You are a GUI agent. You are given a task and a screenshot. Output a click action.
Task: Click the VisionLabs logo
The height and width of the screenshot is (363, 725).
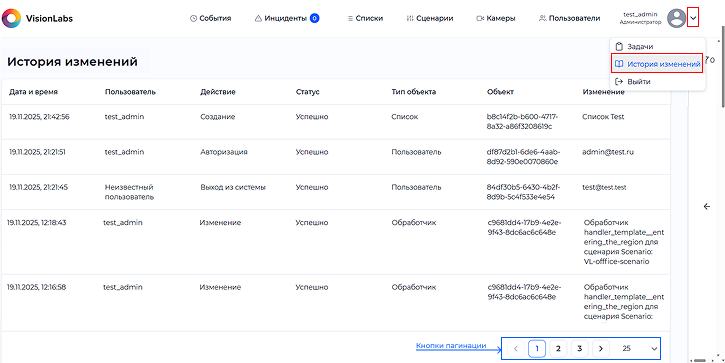pyautogui.click(x=37, y=18)
